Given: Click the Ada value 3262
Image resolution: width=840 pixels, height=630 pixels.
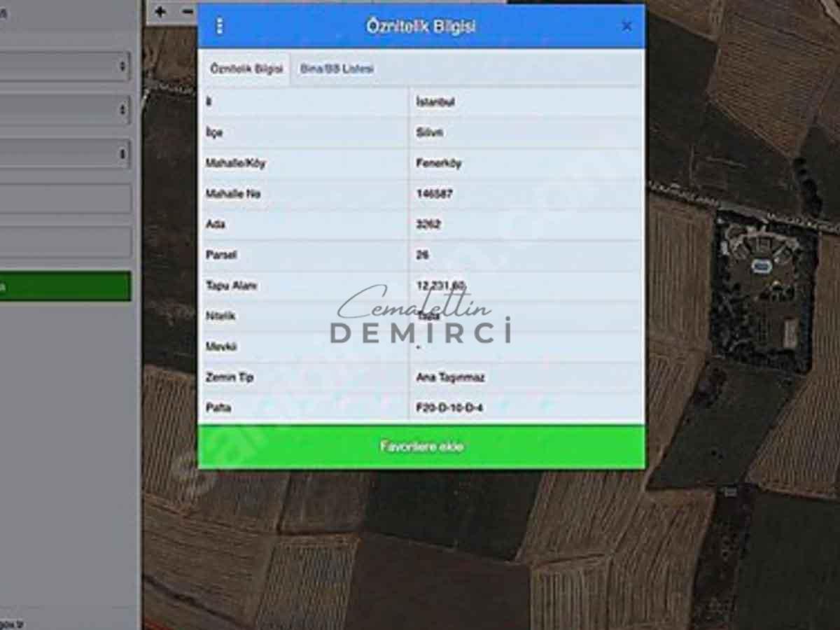Looking at the screenshot, I should pyautogui.click(x=428, y=225).
